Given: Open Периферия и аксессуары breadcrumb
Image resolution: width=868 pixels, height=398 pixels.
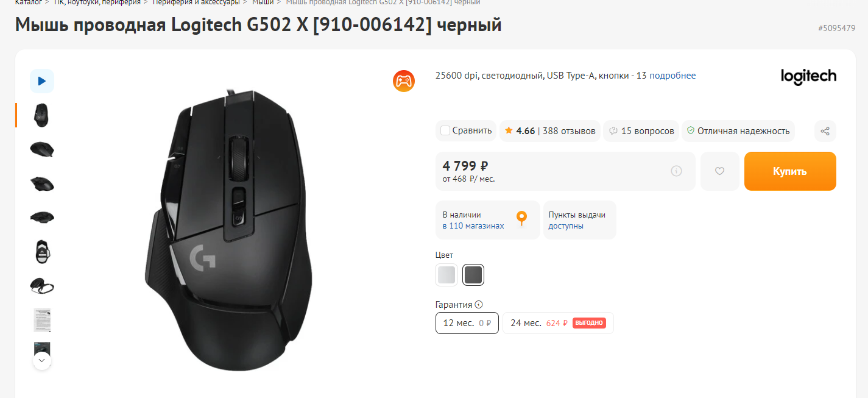Looking at the screenshot, I should [196, 2].
